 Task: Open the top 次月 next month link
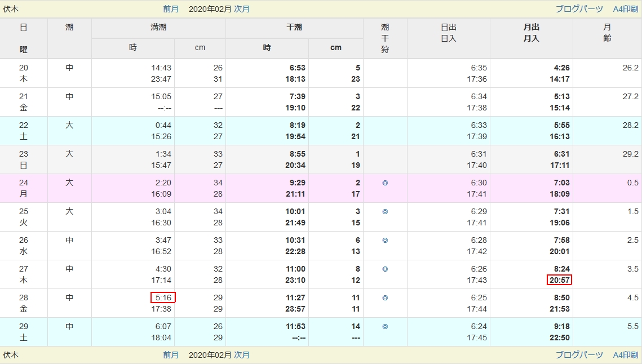coord(242,9)
